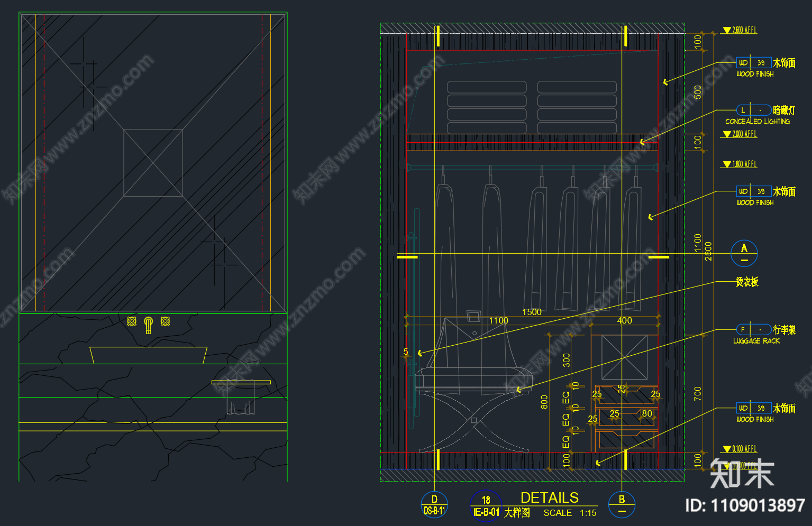The image size is (812, 526).
Task: Select the right stack of folded towels
Action: pos(577,107)
